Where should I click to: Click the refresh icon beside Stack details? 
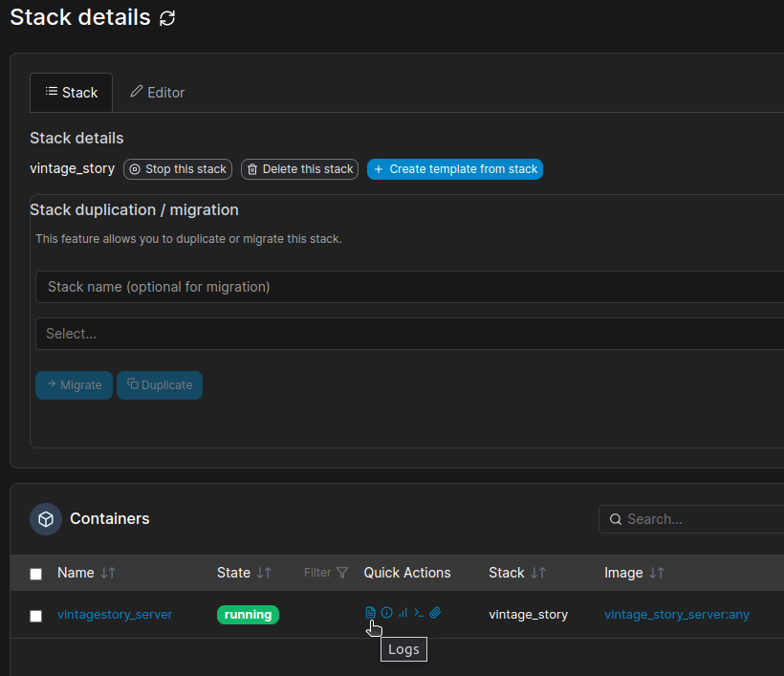(x=167, y=18)
